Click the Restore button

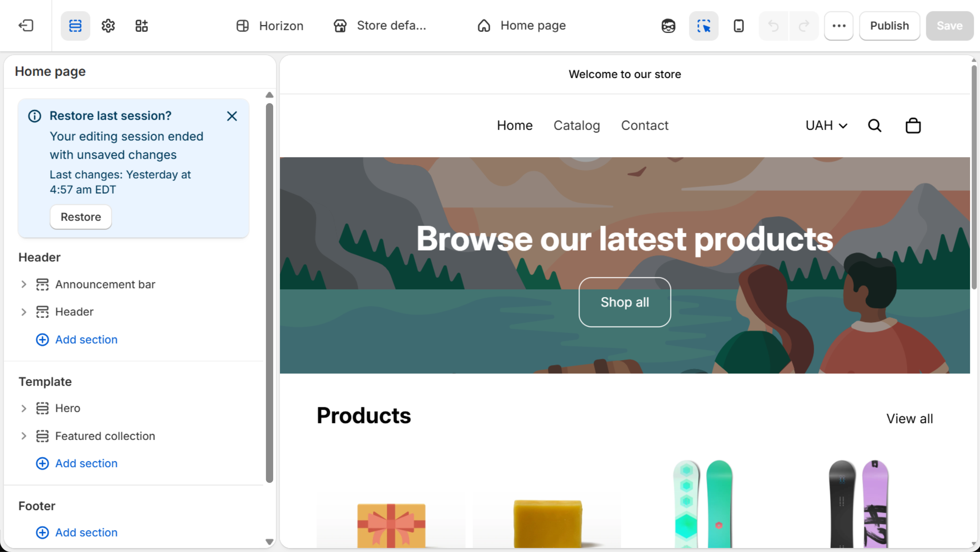pyautogui.click(x=81, y=217)
